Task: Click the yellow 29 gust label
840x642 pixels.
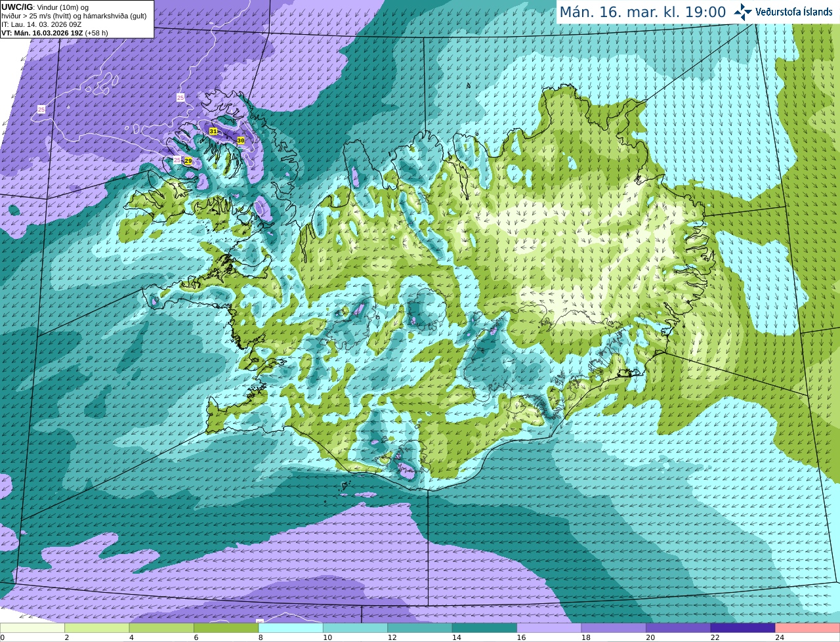Action: pyautogui.click(x=188, y=161)
